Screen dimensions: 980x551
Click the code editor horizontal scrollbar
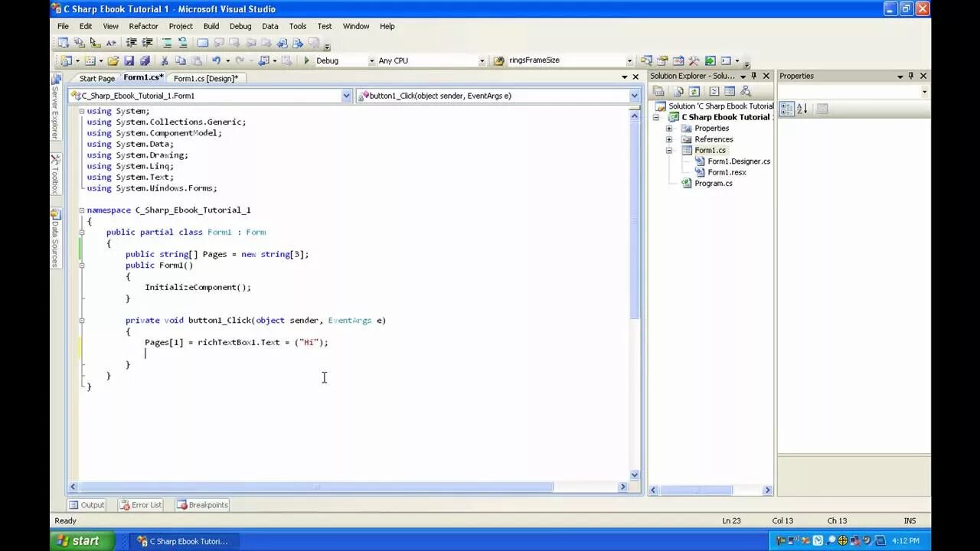pyautogui.click(x=348, y=487)
